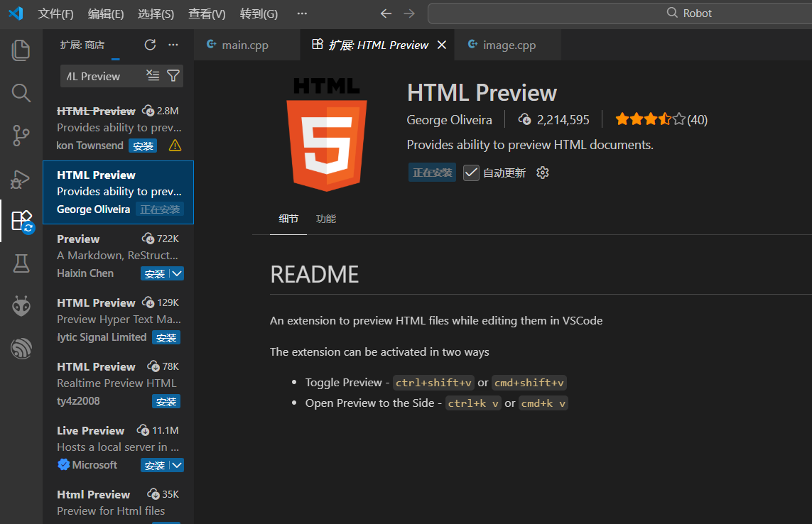Open the Testing flask view
This screenshot has height=524, width=812.
click(21, 263)
